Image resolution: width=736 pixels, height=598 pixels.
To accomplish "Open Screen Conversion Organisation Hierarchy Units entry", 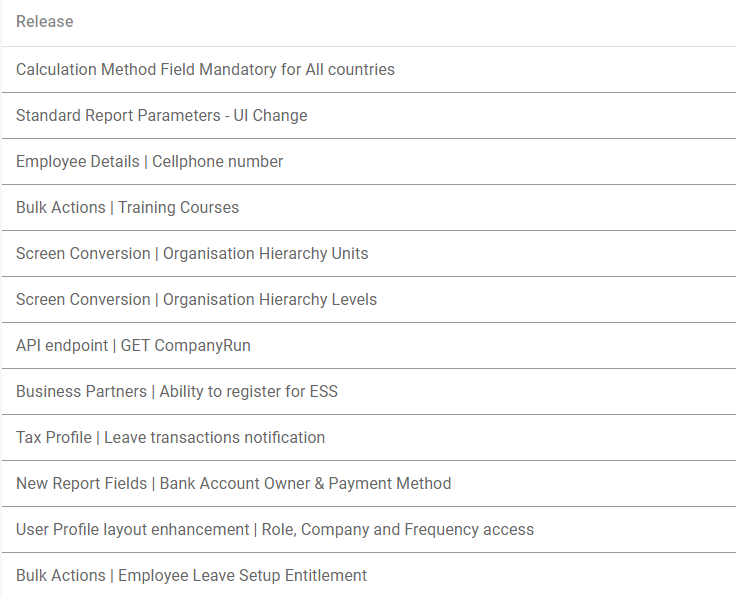I will click(x=192, y=254).
